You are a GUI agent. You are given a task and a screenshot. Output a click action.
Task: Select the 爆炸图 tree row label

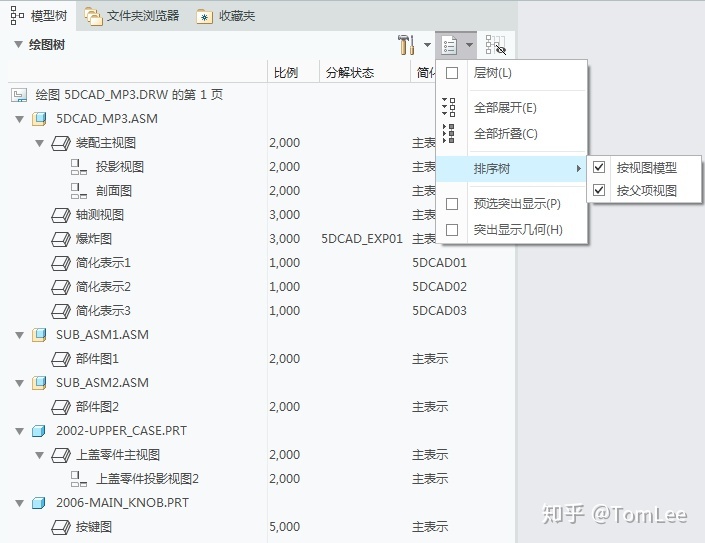(94, 239)
